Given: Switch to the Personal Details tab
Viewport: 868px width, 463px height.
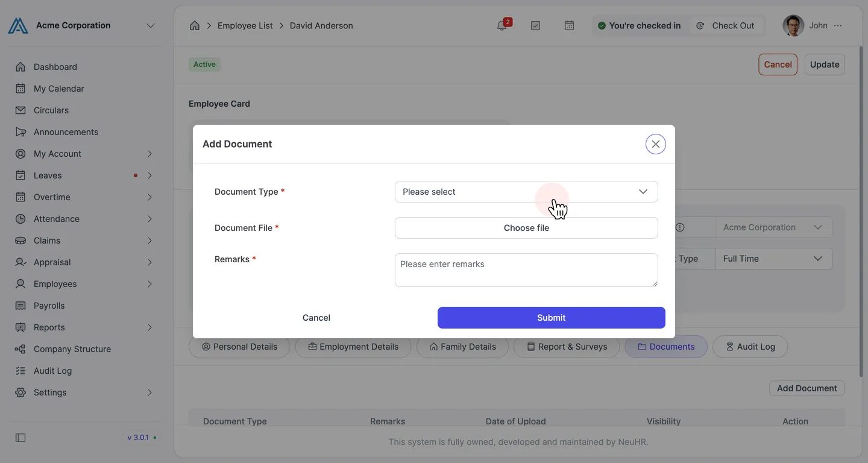Looking at the screenshot, I should (239, 347).
